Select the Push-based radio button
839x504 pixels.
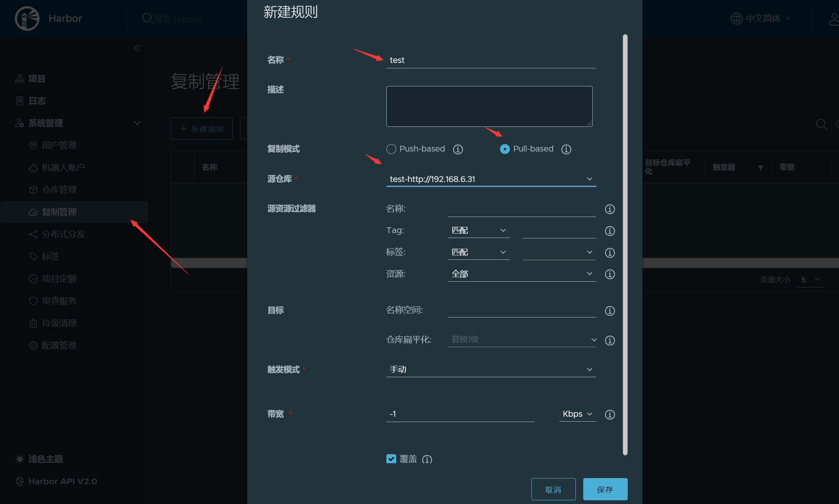point(391,149)
